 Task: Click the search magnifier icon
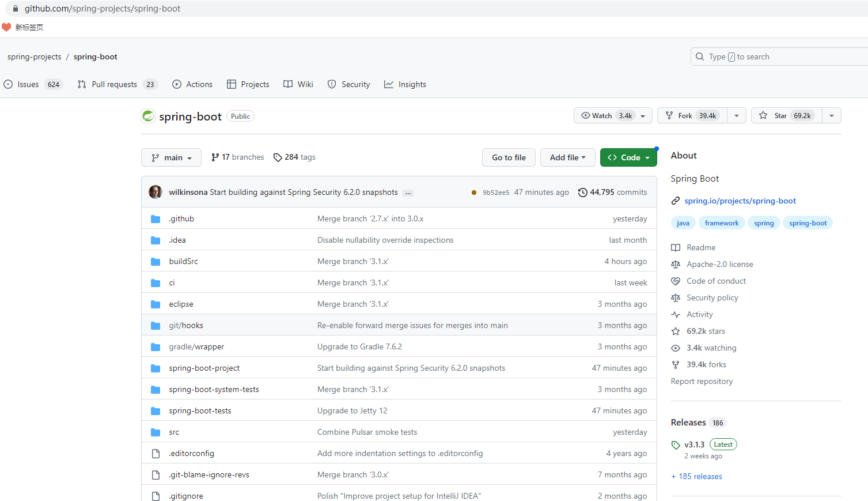click(x=700, y=56)
